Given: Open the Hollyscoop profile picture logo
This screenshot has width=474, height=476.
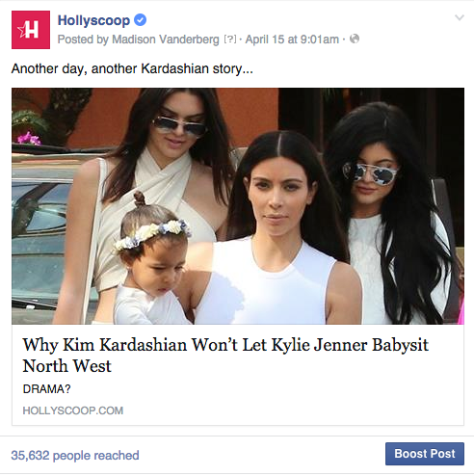Looking at the screenshot, I should click(x=31, y=30).
